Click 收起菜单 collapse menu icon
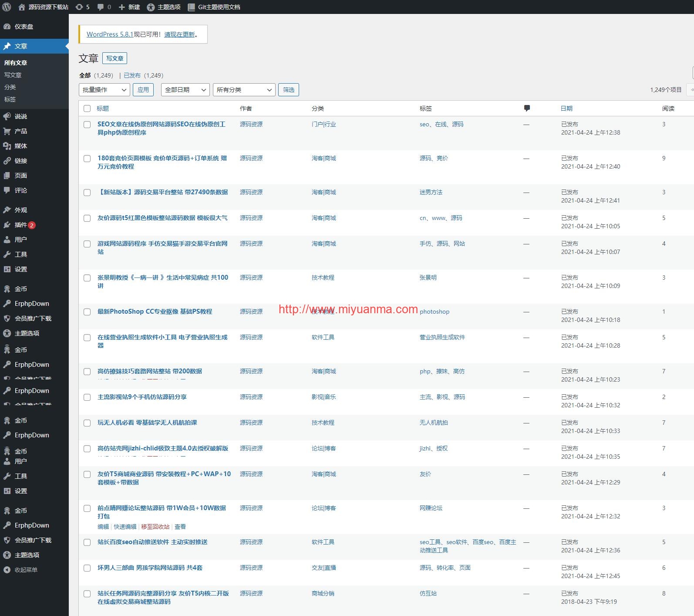The height and width of the screenshot is (616, 694). click(x=7, y=570)
